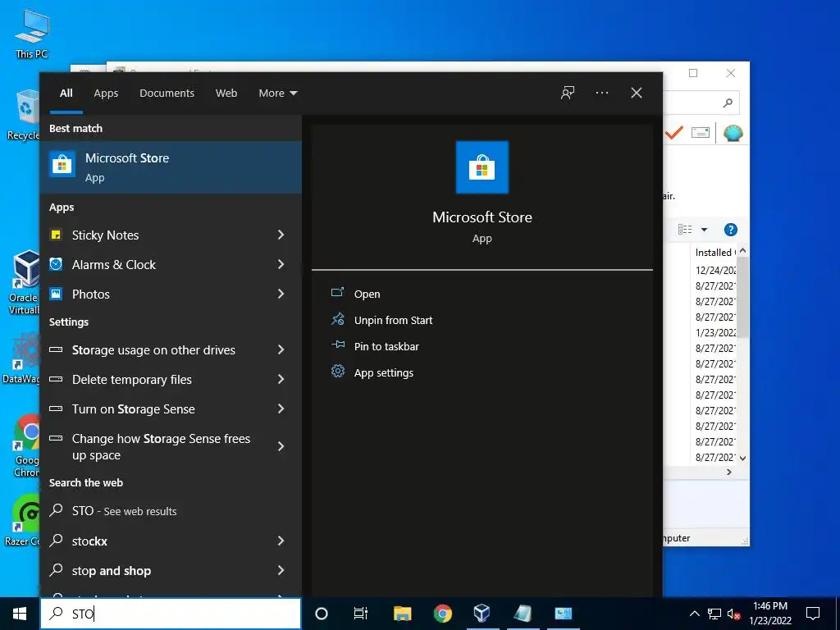Image resolution: width=840 pixels, height=630 pixels.
Task: Open Task View from the taskbar
Action: [x=361, y=614]
